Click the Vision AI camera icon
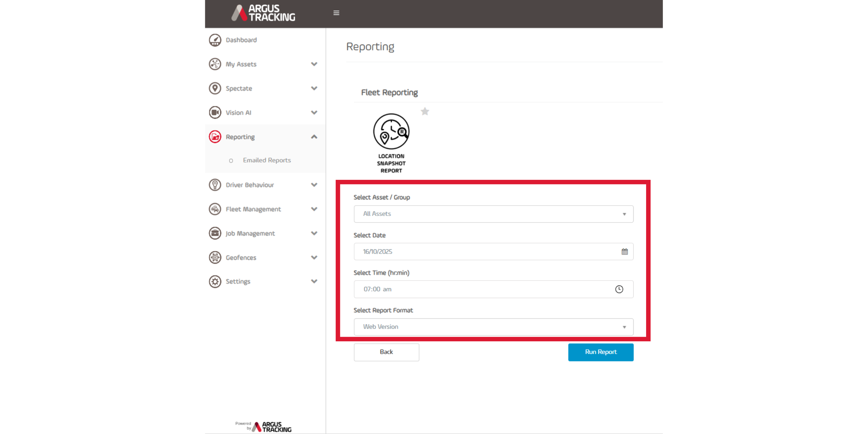The height and width of the screenshot is (434, 868). tap(215, 112)
